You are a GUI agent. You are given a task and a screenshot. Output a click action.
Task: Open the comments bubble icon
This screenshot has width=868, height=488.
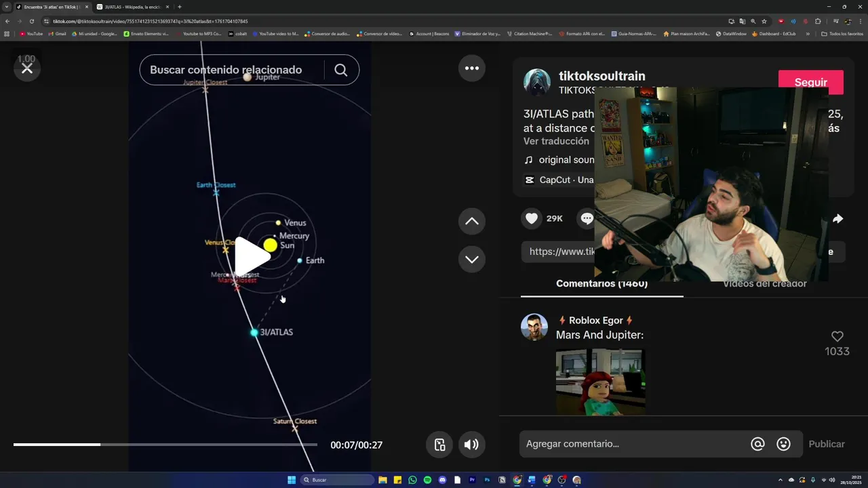tap(587, 218)
